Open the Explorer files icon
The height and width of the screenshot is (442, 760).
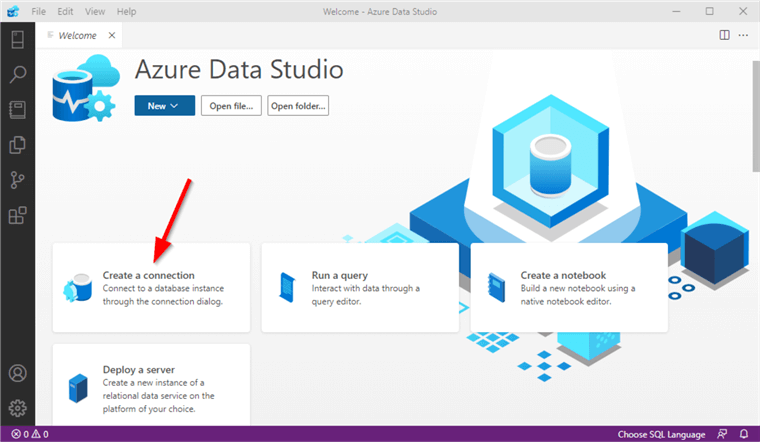[17, 145]
